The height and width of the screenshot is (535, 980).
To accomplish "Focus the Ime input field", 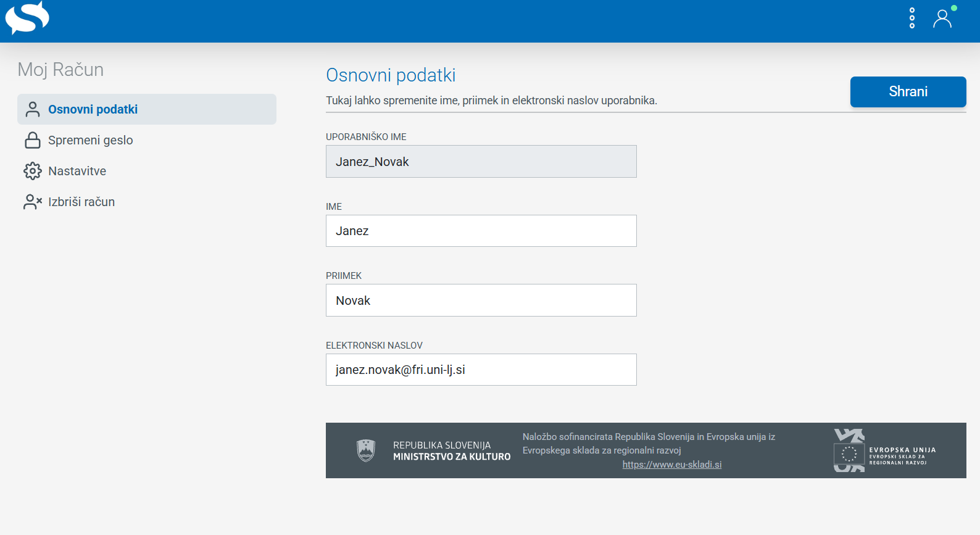I will coord(481,231).
